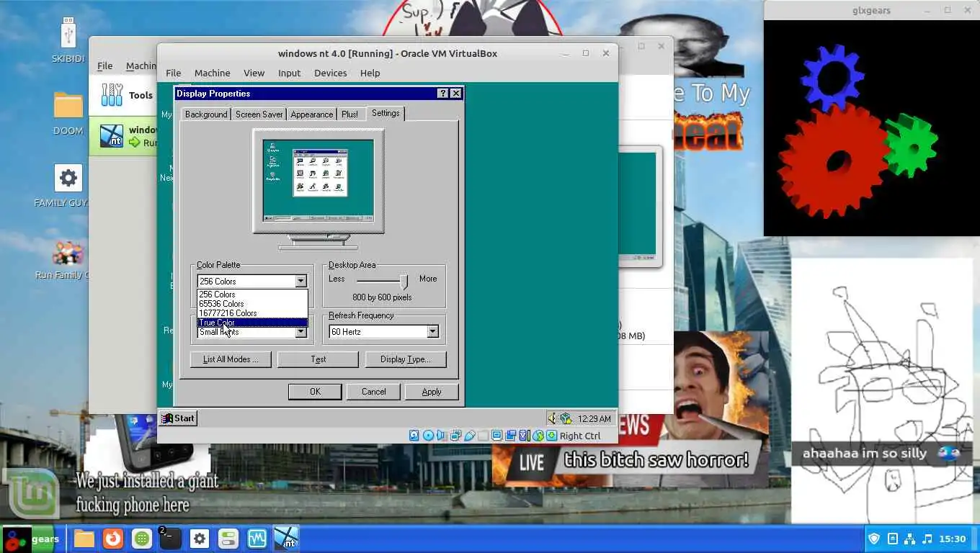980x553 pixels.
Task: Open the Tools entry in VirtualBox Manager
Action: point(128,95)
